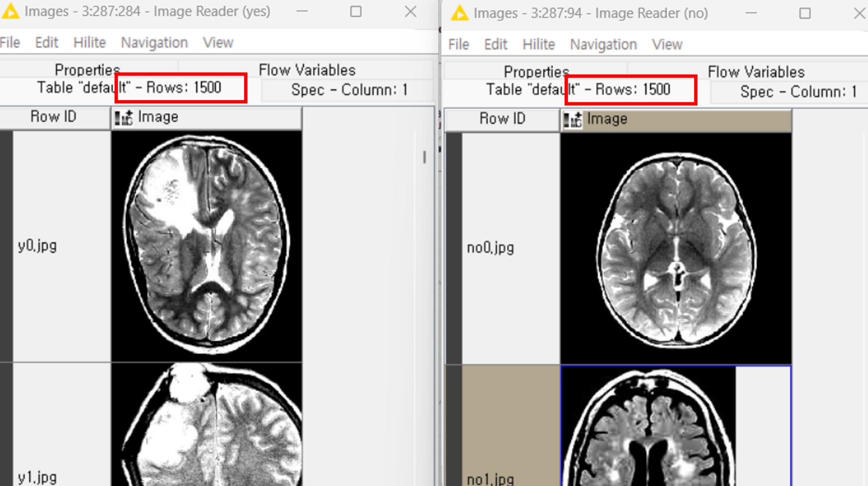
Task: Maximize the Image Reader (no) window
Action: [805, 13]
